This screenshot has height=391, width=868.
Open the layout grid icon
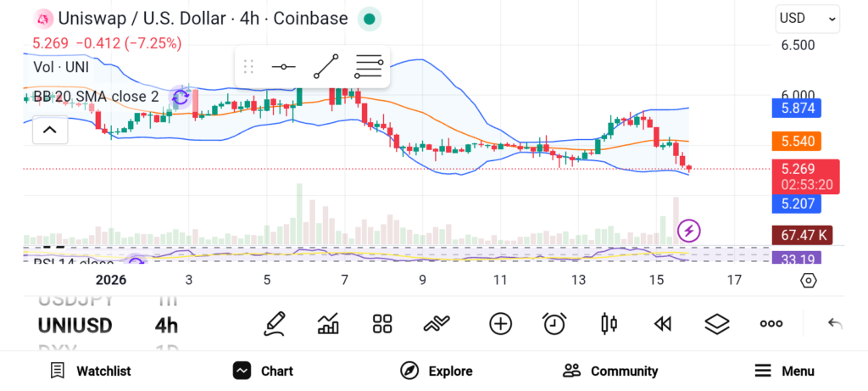382,325
